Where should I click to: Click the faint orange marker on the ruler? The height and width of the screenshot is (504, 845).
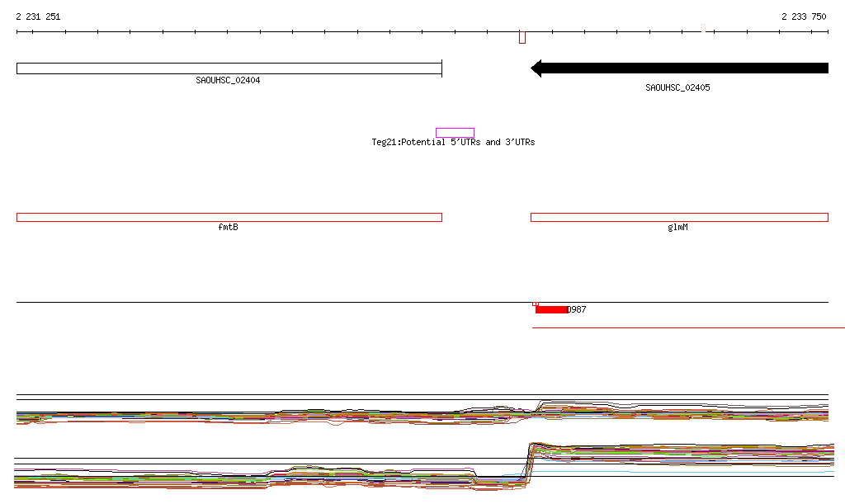point(703,28)
